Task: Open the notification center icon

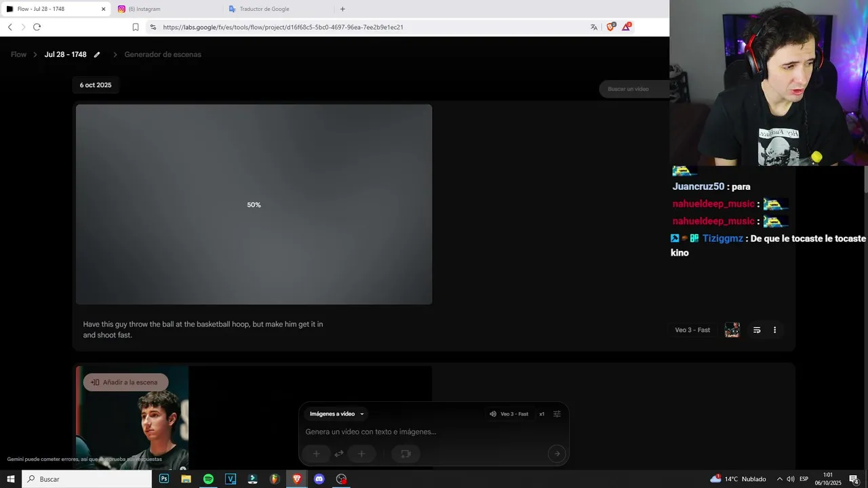Action: coord(854,479)
